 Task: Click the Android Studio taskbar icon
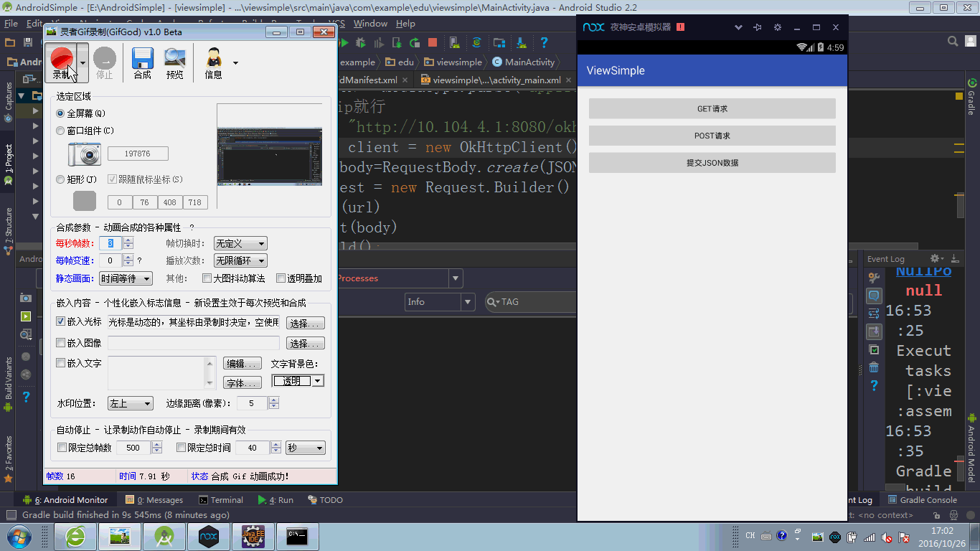pyautogui.click(x=164, y=536)
